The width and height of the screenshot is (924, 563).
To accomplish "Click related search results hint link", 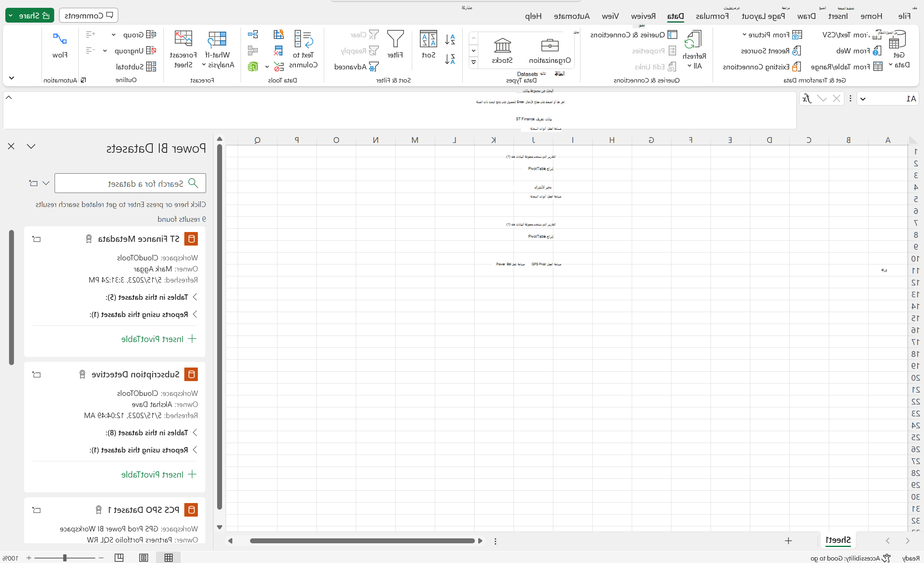I will click(x=121, y=205).
